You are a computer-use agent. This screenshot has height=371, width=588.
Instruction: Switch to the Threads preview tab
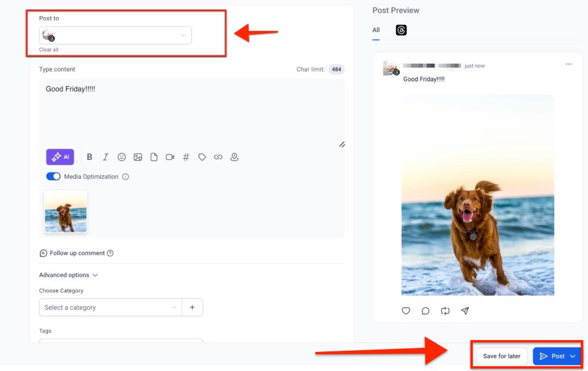[402, 30]
